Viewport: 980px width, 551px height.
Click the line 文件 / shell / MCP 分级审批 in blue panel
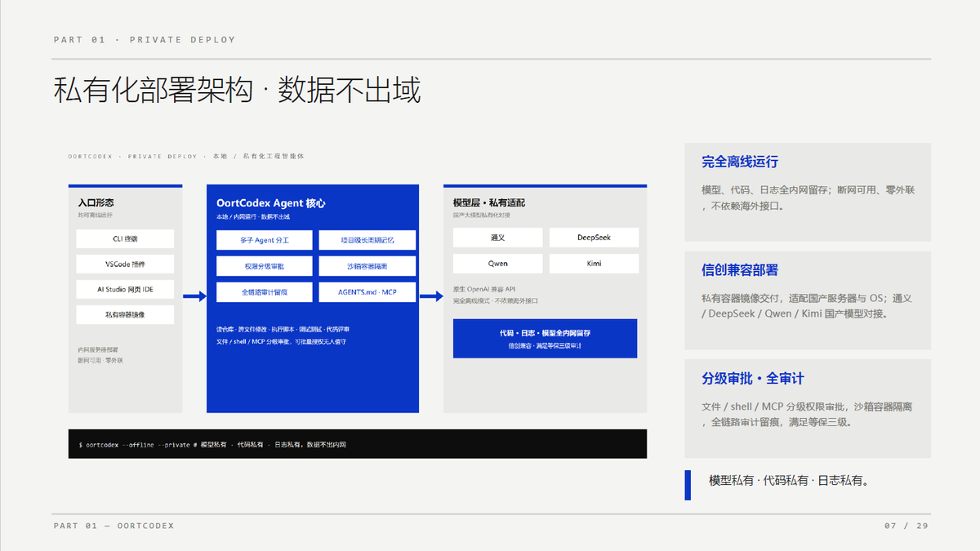point(282,341)
